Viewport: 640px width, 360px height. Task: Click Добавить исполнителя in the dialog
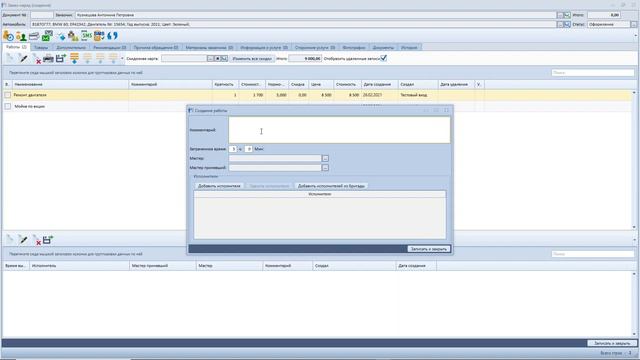[x=219, y=186]
